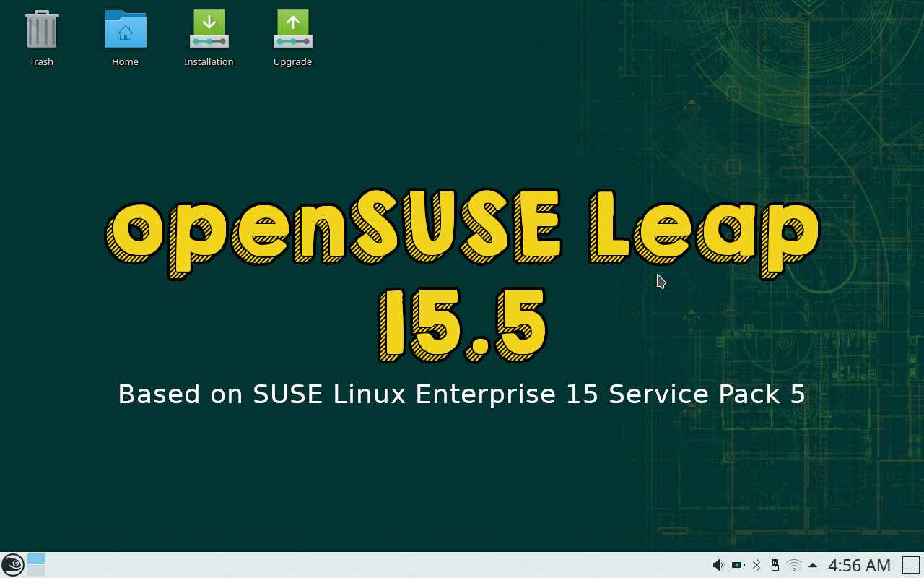Open the openSUSE application launcher menu

[12, 565]
